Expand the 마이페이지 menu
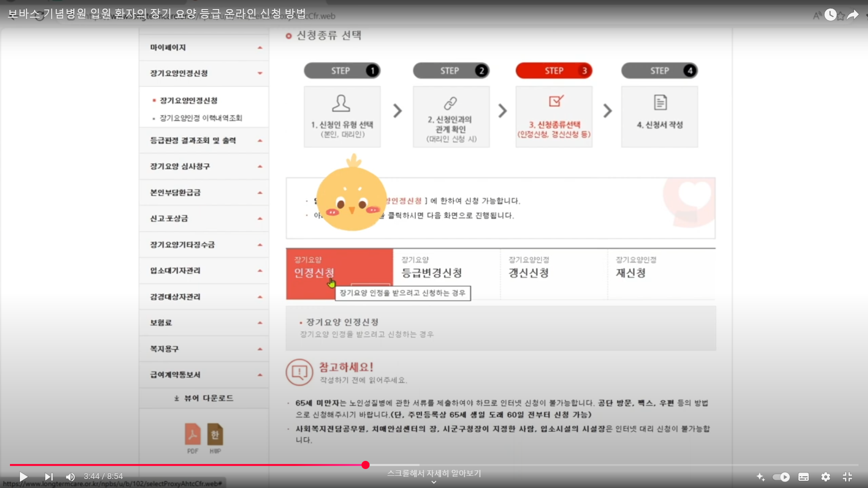Screen dimensions: 868x488 [203, 47]
